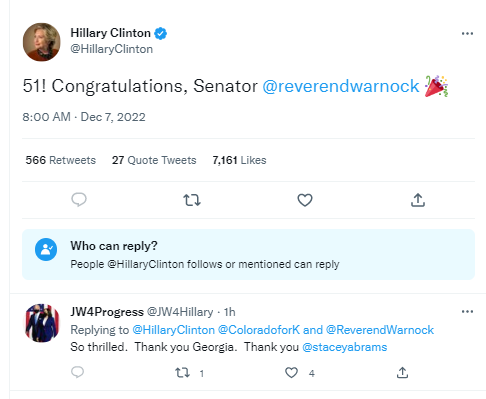
Task: View the list of 566 Retweets
Action: point(61,160)
